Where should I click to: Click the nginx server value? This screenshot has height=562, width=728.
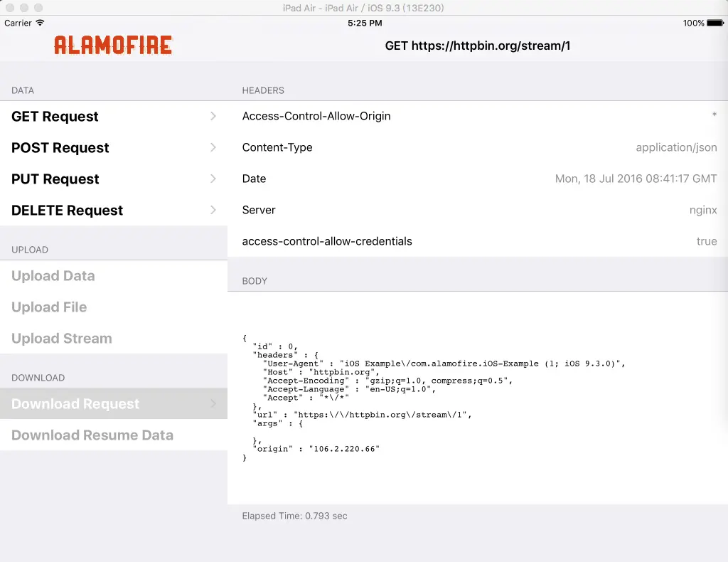point(703,210)
